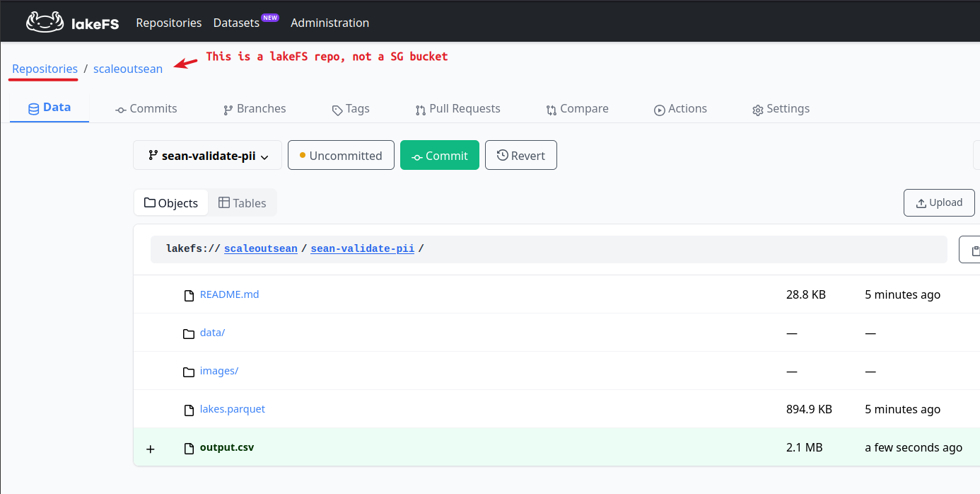Viewport: 980px width, 494px height.
Task: Click README.md '5 minutes ago' timestamp
Action: click(902, 294)
